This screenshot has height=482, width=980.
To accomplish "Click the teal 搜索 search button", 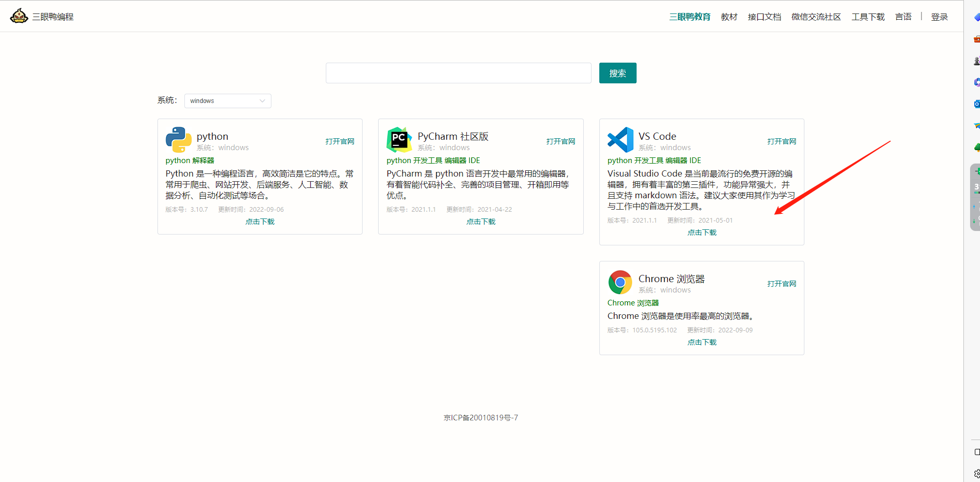I will (x=618, y=73).
